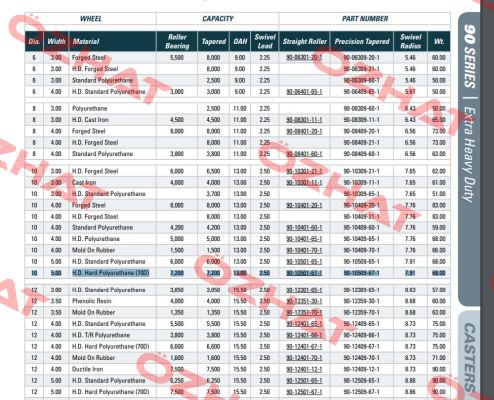Click precision tapered part 90-08409-21-1
Screen dimensions: 494x400
(361, 143)
